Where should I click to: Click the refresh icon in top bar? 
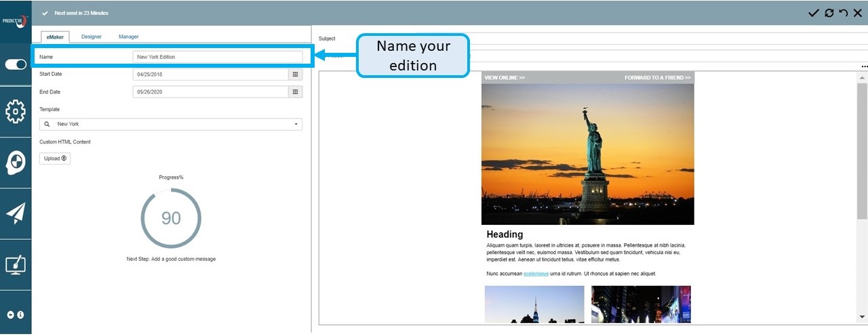tap(829, 13)
